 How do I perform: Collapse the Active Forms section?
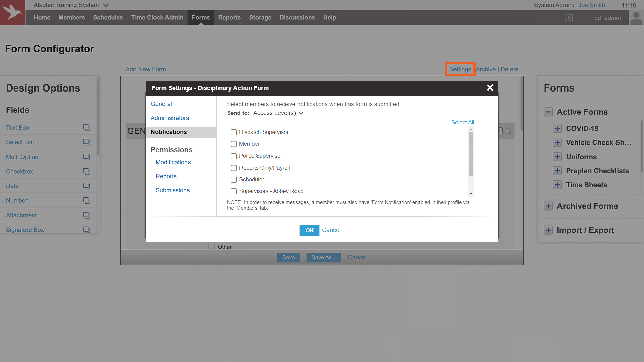pyautogui.click(x=548, y=112)
